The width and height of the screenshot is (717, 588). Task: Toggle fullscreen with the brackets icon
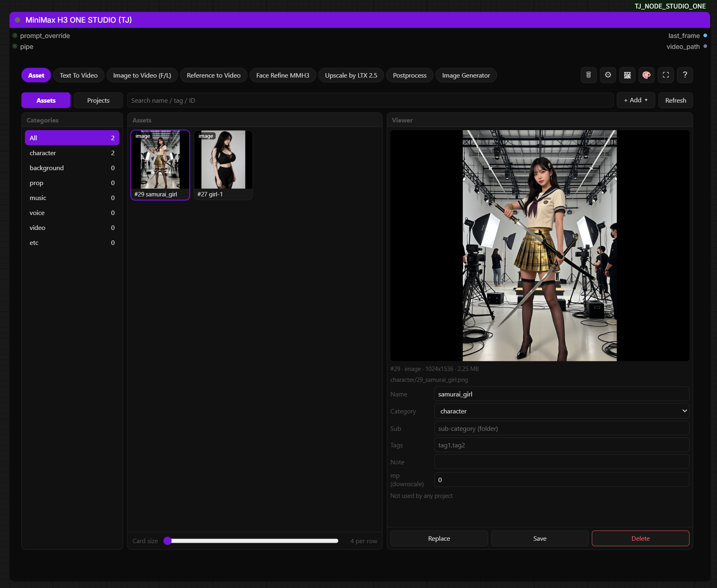tap(666, 75)
